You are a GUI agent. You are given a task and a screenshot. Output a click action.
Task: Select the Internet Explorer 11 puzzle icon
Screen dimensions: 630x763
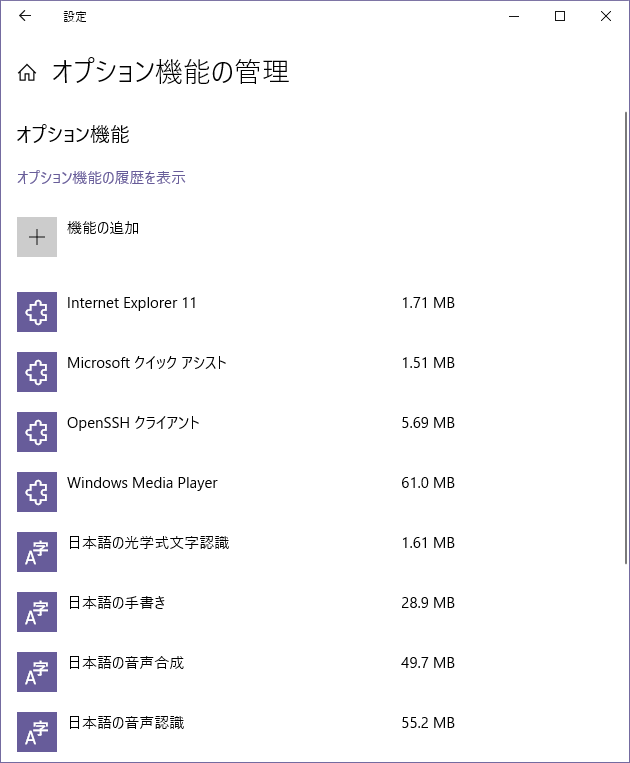pyautogui.click(x=37, y=312)
